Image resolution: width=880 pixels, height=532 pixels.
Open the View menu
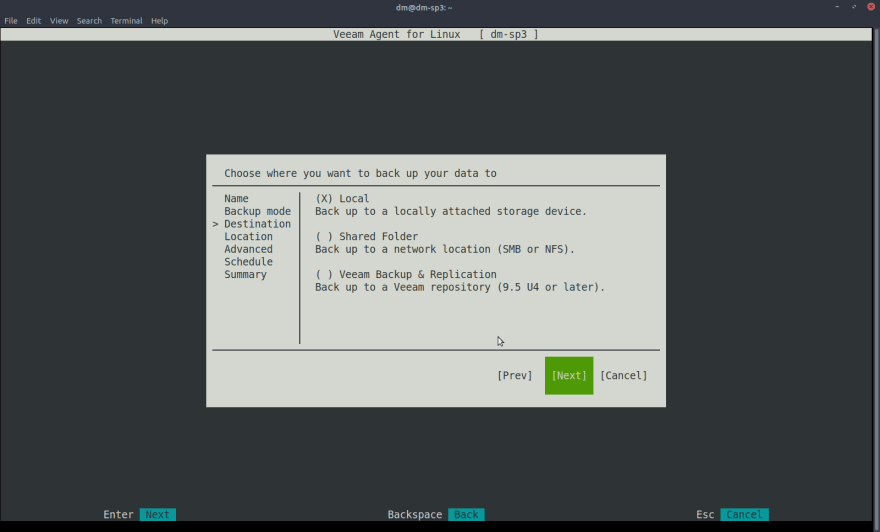[x=59, y=21]
